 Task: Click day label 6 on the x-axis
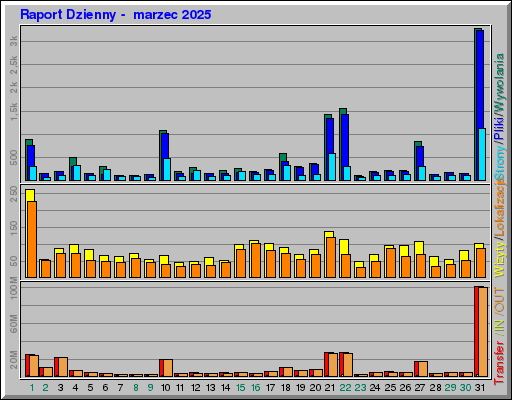(x=105, y=388)
